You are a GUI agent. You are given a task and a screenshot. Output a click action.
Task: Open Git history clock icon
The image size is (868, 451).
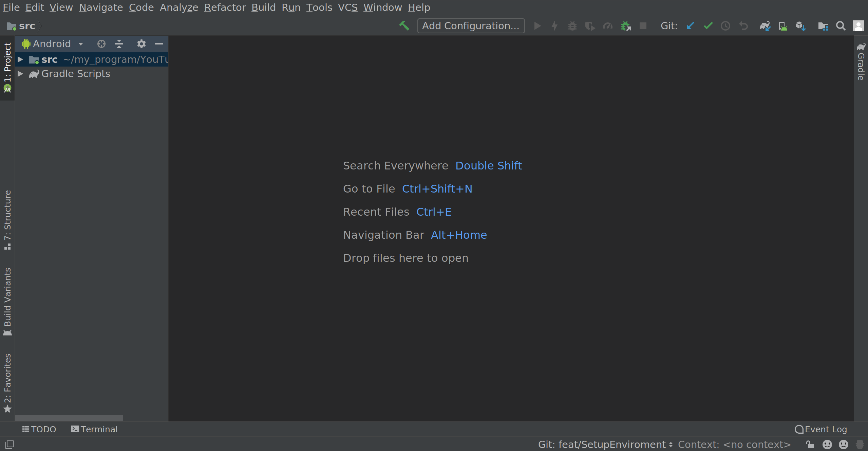[x=725, y=26]
